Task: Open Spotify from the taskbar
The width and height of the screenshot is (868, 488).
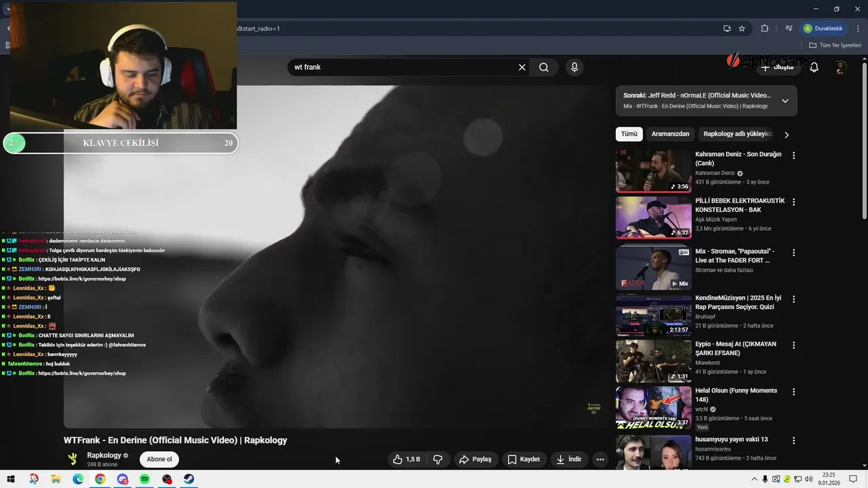Action: pyautogui.click(x=144, y=479)
